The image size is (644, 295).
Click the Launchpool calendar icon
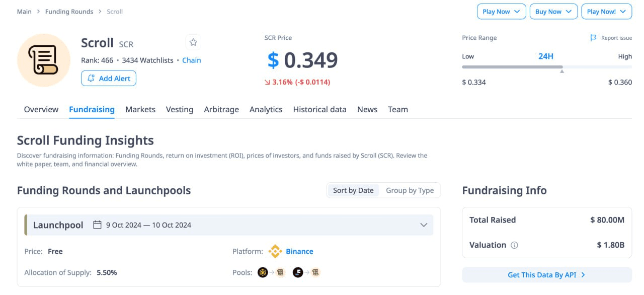(x=98, y=225)
